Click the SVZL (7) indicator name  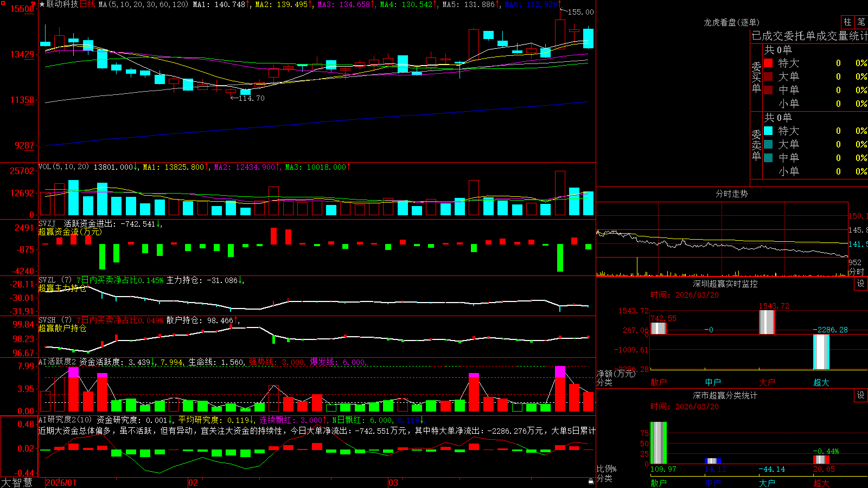55,280
